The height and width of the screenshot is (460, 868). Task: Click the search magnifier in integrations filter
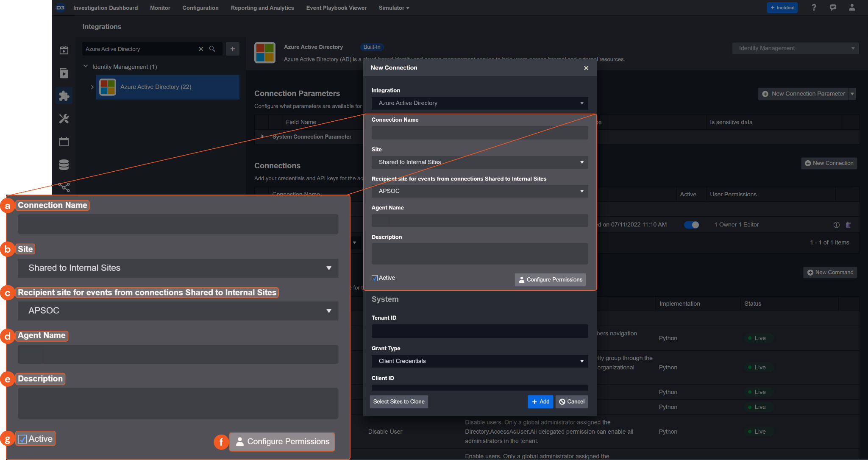212,49
